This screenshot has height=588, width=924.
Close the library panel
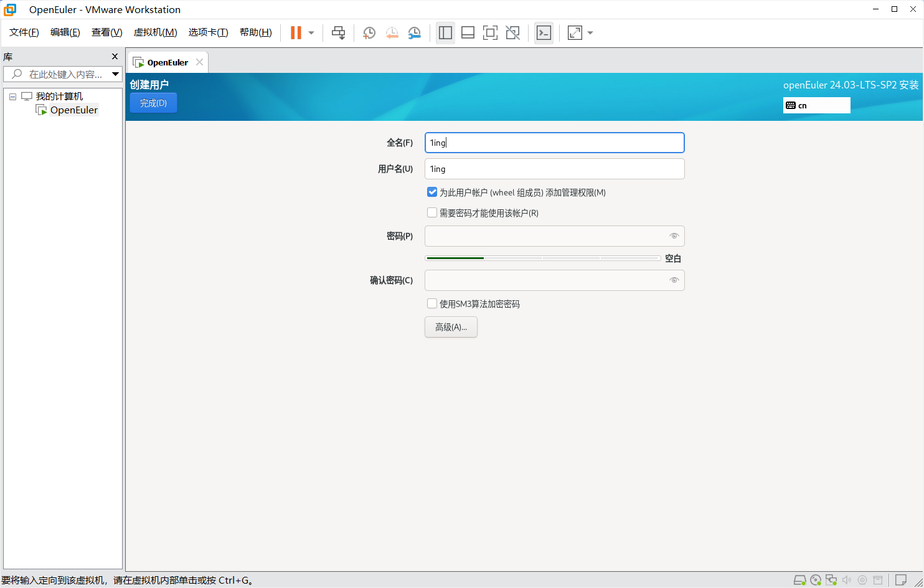(115, 57)
